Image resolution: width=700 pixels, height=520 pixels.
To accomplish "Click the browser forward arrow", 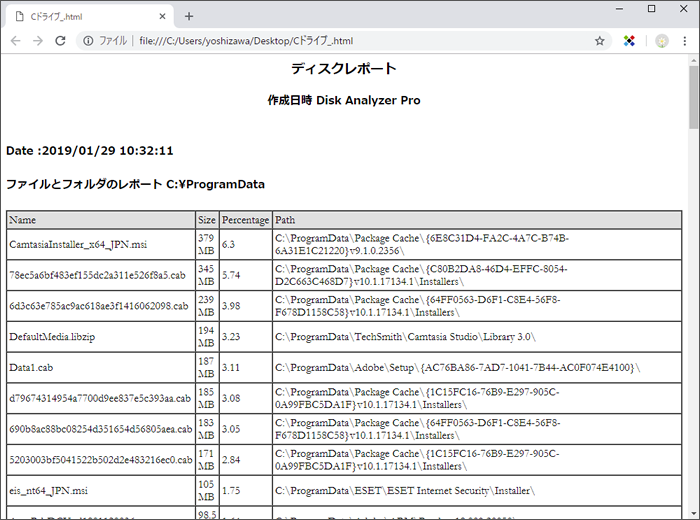I will pos(38,41).
